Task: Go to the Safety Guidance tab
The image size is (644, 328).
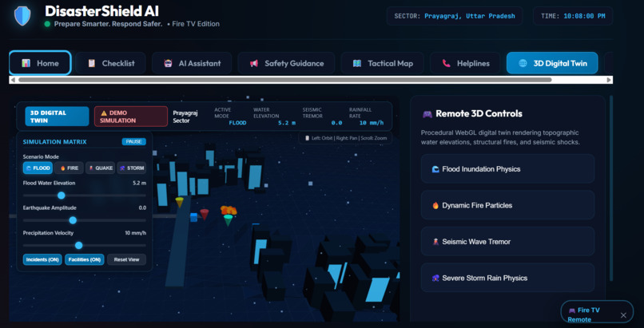Action: pos(286,63)
